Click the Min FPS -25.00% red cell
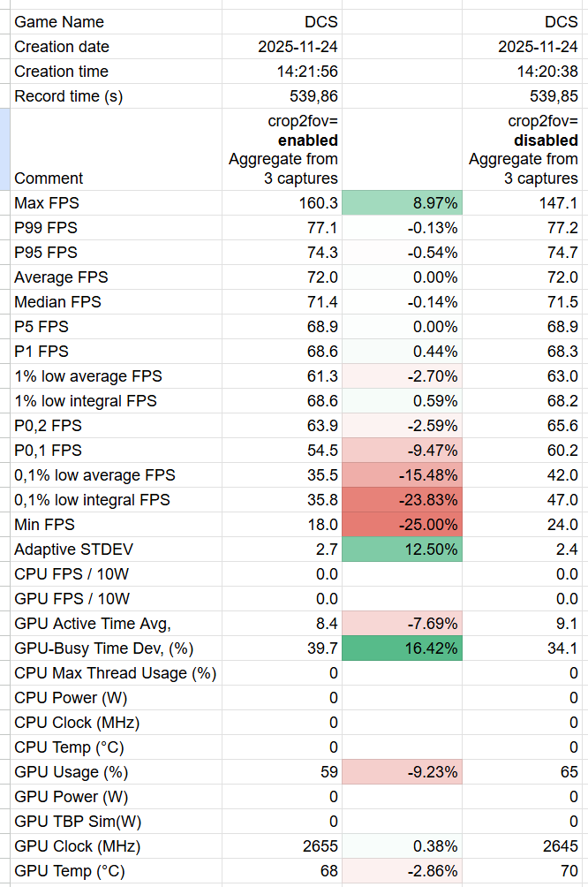This screenshot has height=887, width=588. [x=403, y=525]
